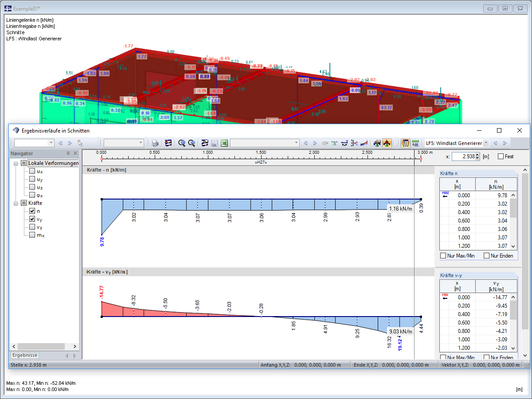Viewport: 532px width, 399px height.
Task: Click up arrow of the Kräfte v-y table scrollbar
Action: tap(513, 297)
